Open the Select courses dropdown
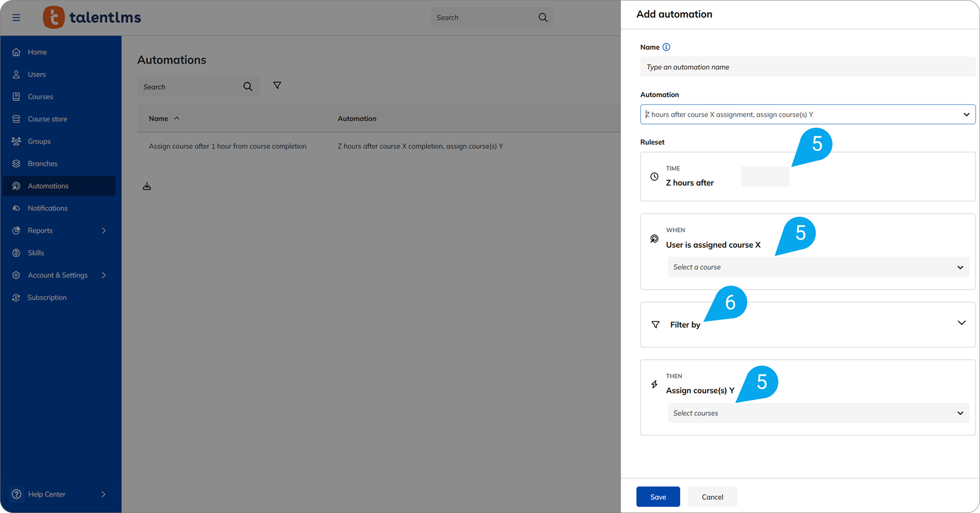 [x=818, y=413]
